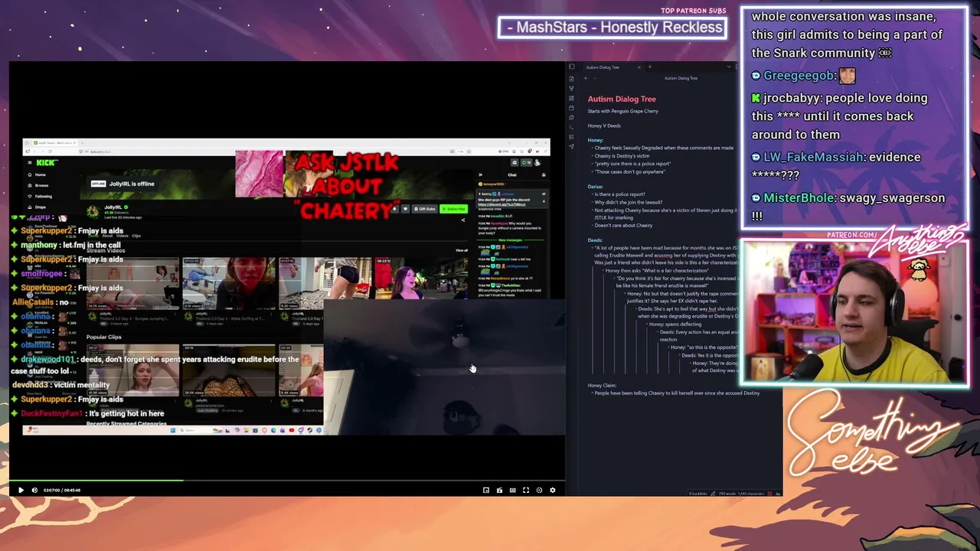Click the Honey: heading in the note

(596, 140)
